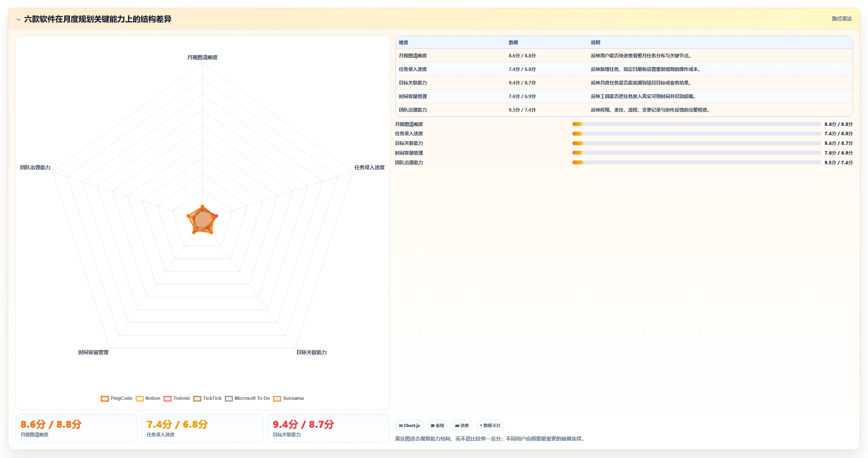Click the Chart.js tag chip

(x=410, y=425)
